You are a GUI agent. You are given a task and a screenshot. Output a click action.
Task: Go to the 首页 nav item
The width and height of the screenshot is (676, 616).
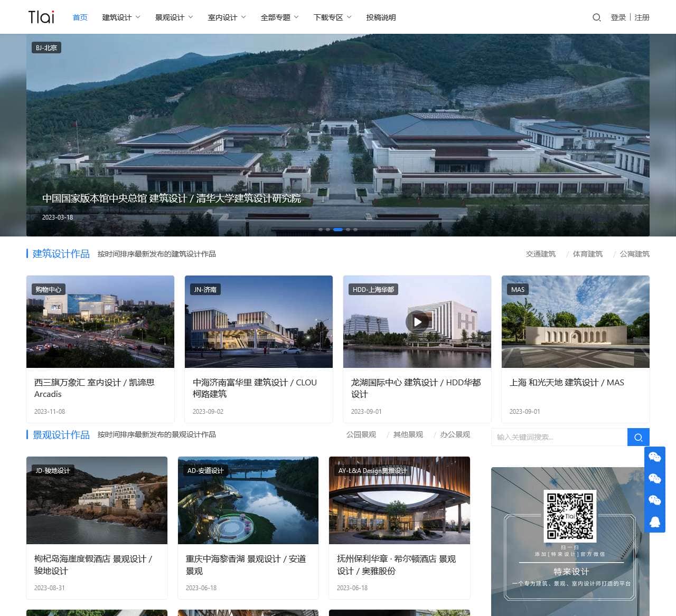pyautogui.click(x=80, y=17)
